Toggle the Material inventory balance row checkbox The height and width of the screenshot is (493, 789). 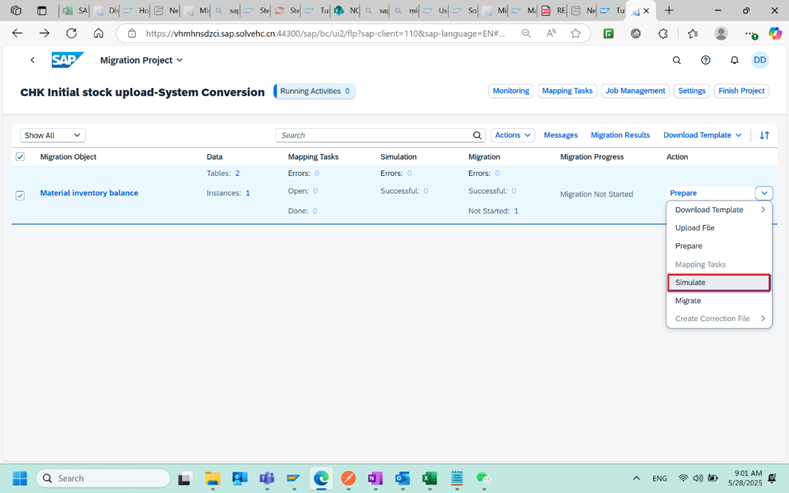click(20, 195)
